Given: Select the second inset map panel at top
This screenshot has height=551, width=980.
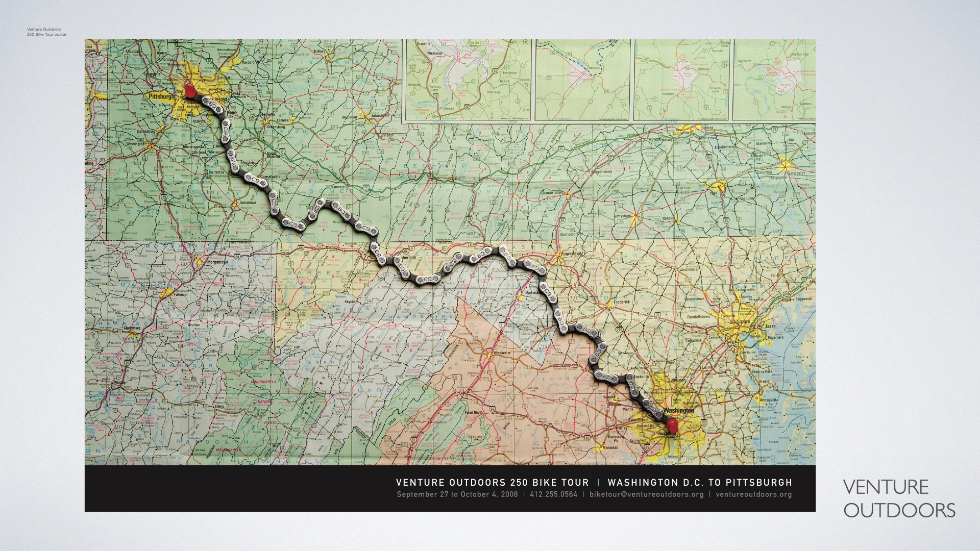Looking at the screenshot, I should pos(582,80).
